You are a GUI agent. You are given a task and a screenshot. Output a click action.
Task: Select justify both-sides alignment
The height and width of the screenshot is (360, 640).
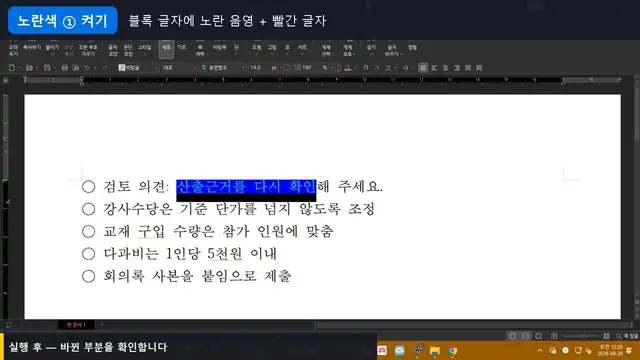point(423,68)
